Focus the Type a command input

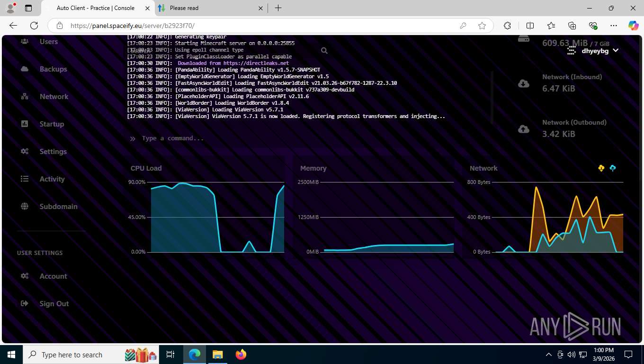click(308, 138)
